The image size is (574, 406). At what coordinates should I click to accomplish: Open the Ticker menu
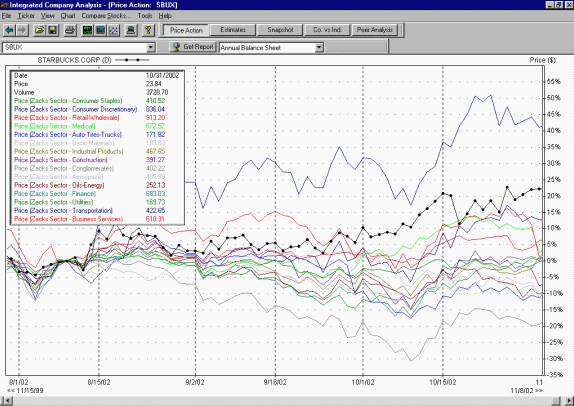(x=26, y=16)
